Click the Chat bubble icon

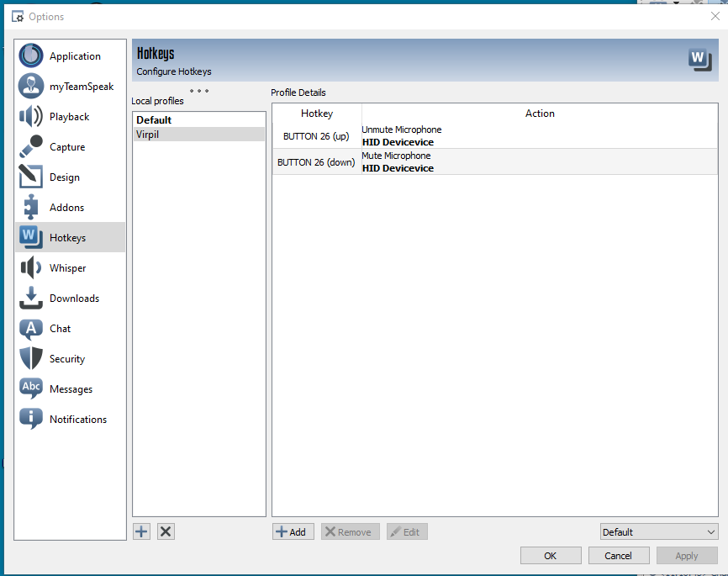coord(31,329)
